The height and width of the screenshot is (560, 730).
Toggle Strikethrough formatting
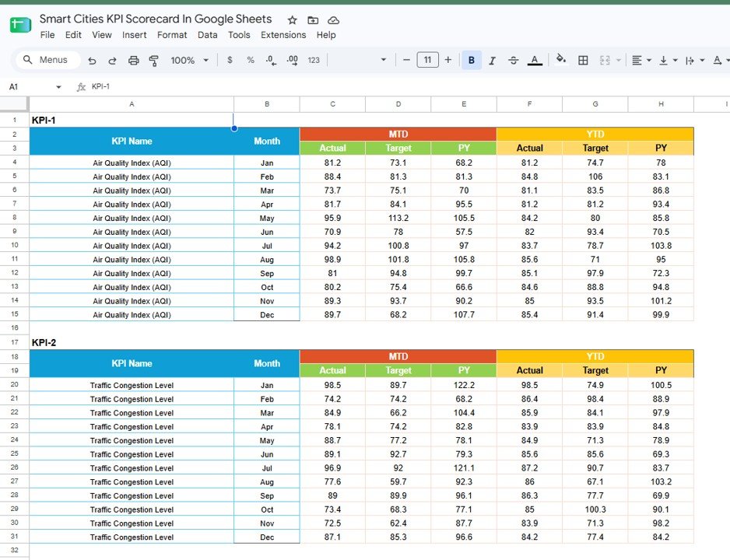coord(513,61)
